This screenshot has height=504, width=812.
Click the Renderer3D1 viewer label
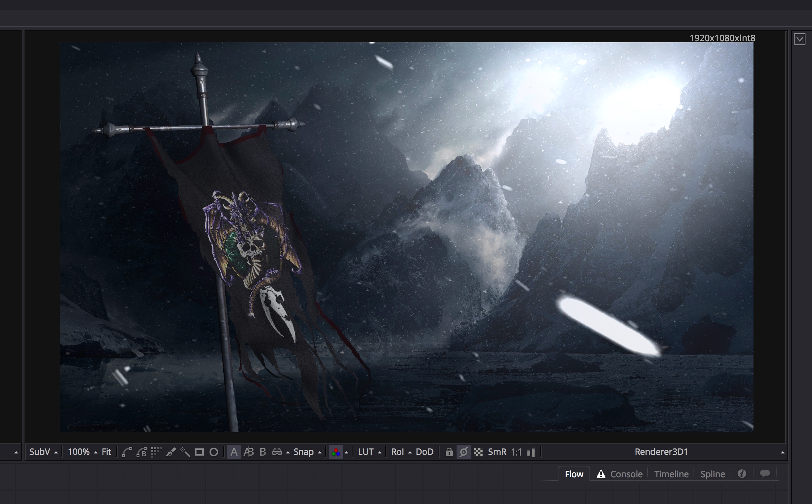(x=661, y=452)
